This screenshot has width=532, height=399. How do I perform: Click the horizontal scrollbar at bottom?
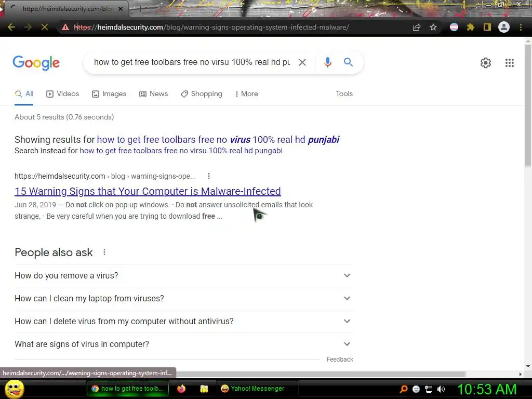[321, 374]
